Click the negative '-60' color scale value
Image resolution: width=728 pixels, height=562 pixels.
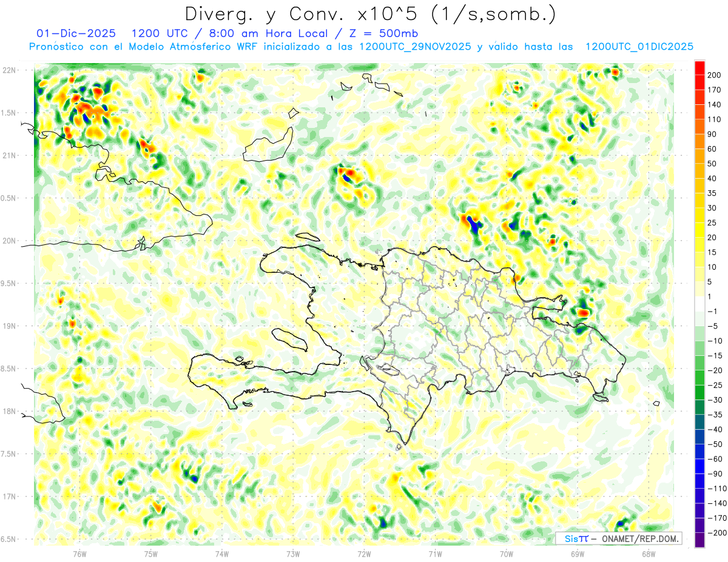tap(715, 460)
